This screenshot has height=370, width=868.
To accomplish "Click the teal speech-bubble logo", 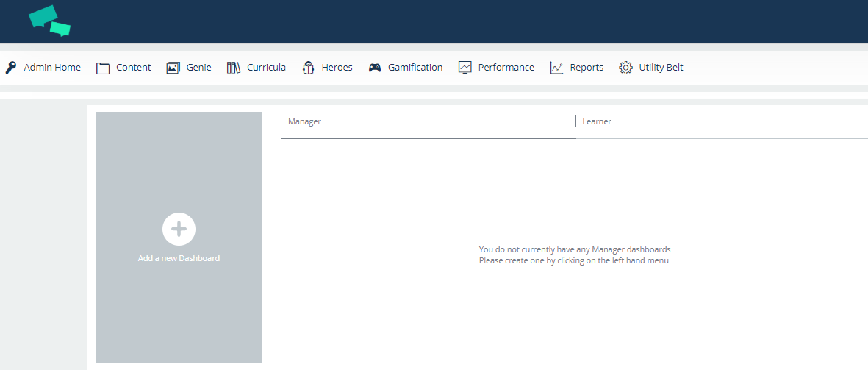I will click(x=49, y=21).
